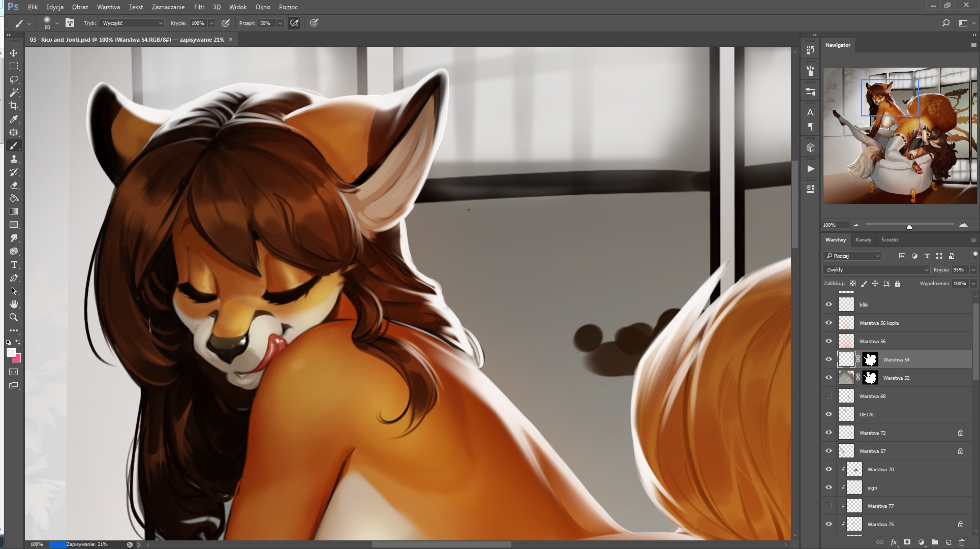
Task: Select the Hand tool
Action: click(14, 304)
